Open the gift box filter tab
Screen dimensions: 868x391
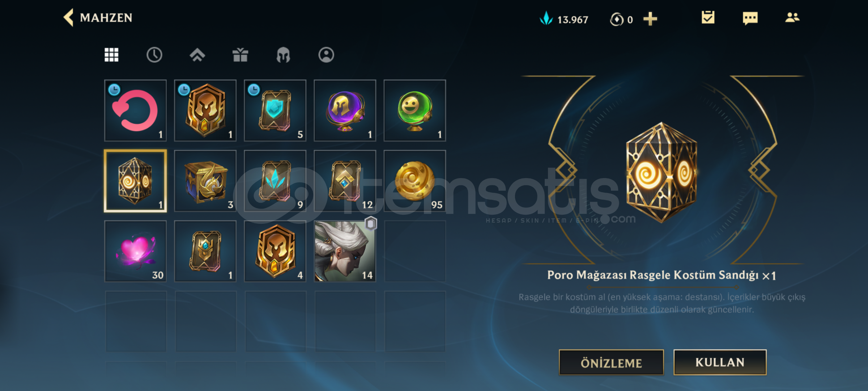240,55
